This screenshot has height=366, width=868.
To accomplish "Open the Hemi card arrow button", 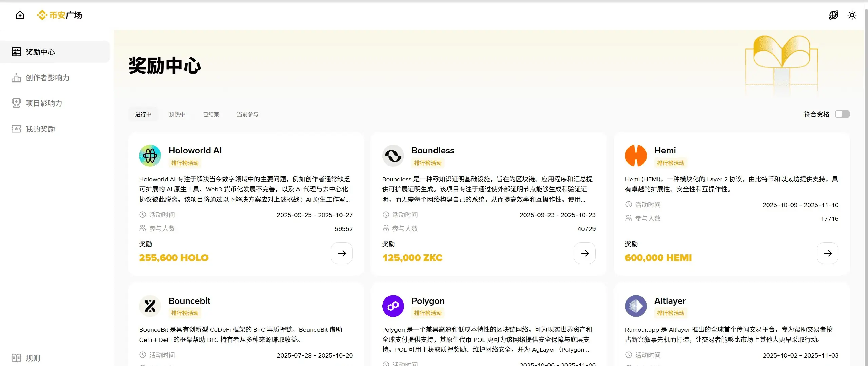I will click(x=828, y=253).
